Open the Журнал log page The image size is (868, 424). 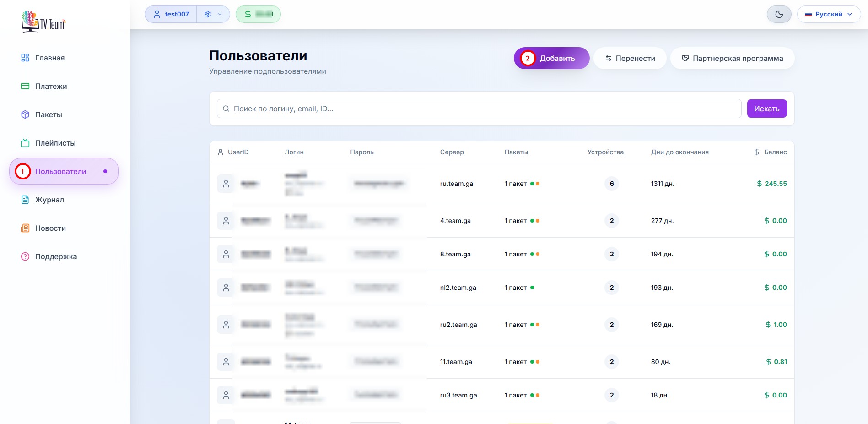click(x=49, y=200)
